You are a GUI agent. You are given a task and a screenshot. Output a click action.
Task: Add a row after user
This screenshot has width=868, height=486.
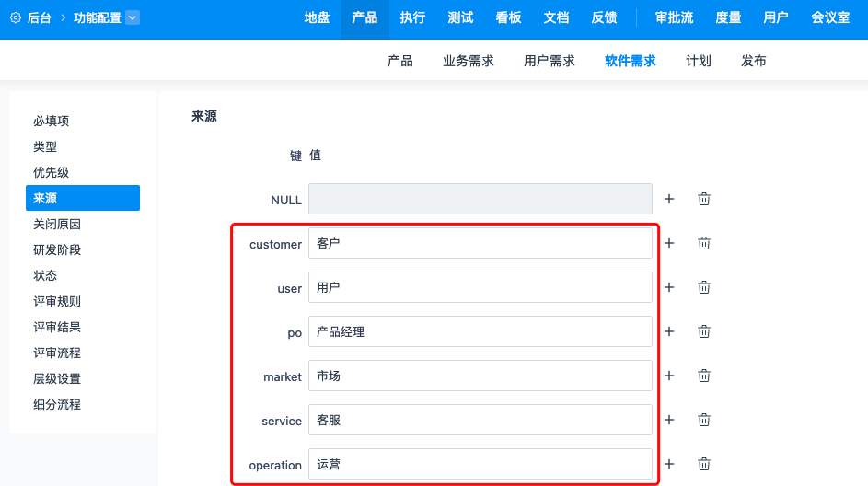tap(669, 287)
